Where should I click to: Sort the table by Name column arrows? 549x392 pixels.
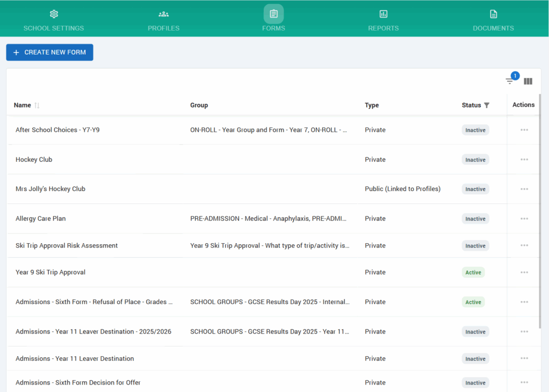click(x=37, y=105)
